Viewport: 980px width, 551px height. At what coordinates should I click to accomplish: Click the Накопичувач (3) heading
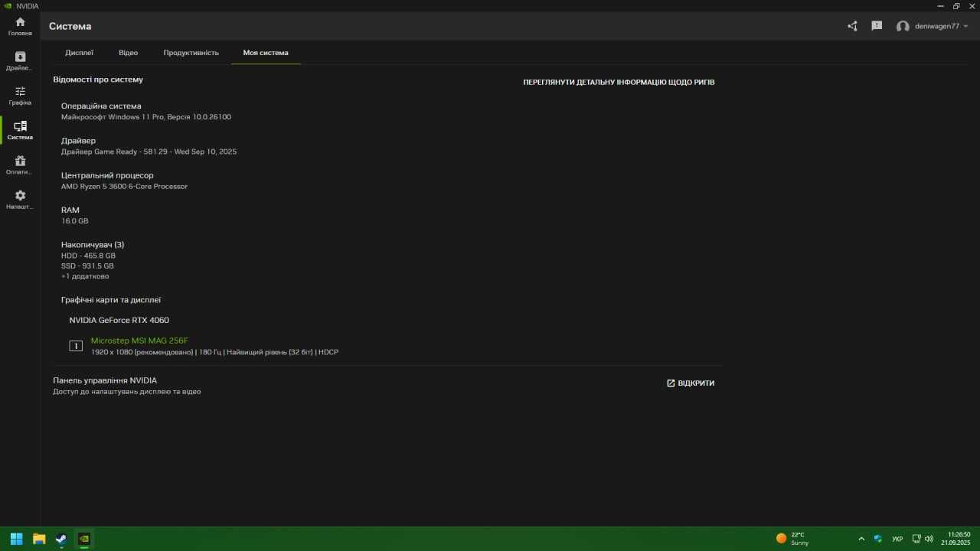coord(93,245)
